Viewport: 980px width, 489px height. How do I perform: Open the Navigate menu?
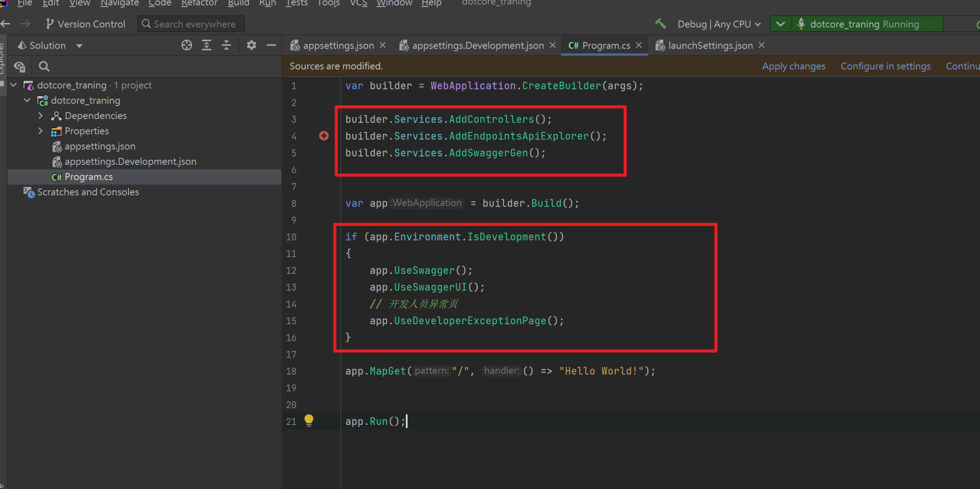click(120, 3)
